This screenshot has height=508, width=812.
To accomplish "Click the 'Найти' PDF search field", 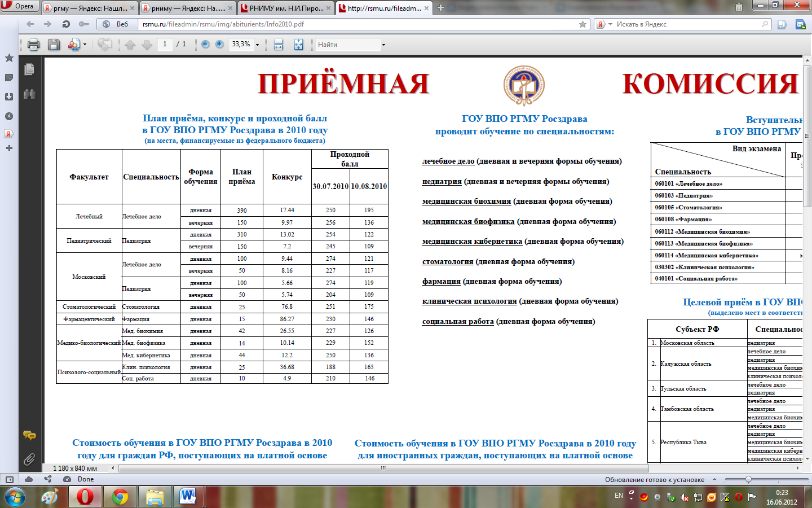I will coord(347,45).
